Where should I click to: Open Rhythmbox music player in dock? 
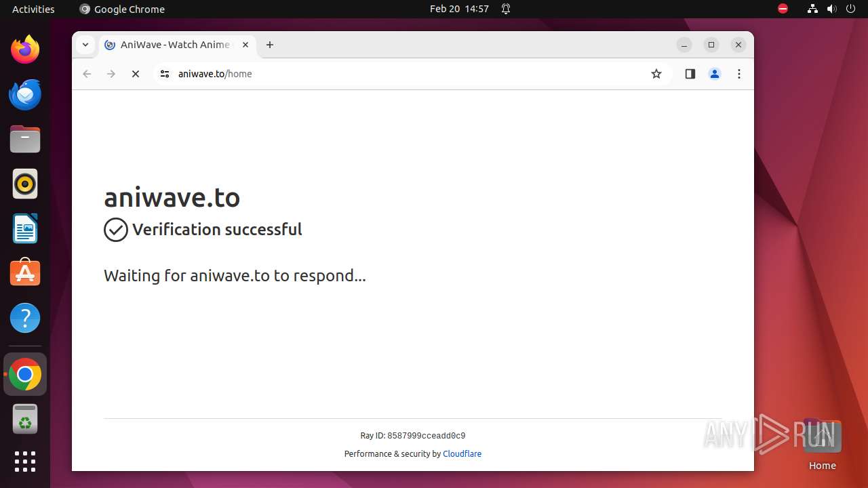[x=25, y=184]
